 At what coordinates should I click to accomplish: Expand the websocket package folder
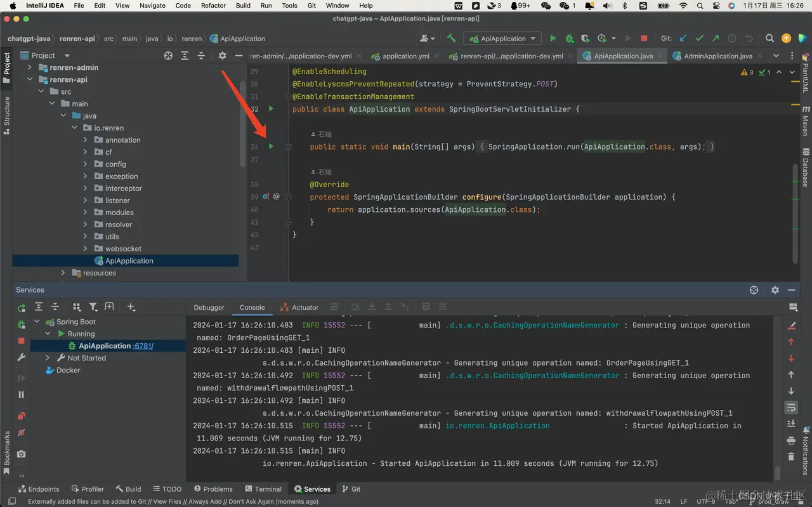(86, 249)
